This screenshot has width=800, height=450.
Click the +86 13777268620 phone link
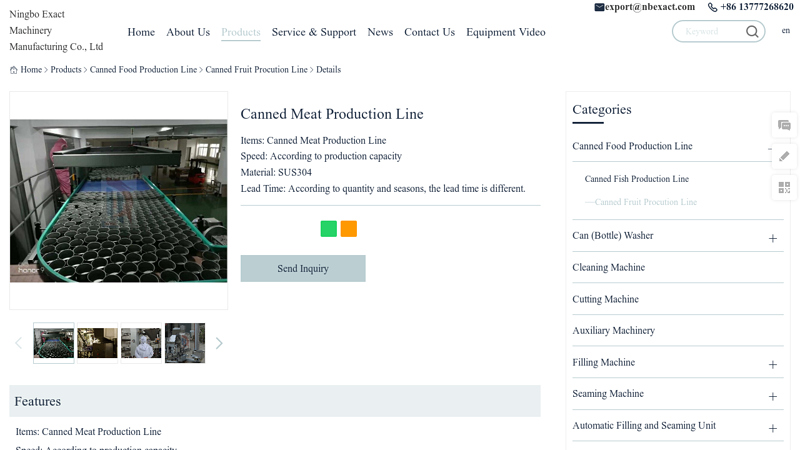click(757, 7)
